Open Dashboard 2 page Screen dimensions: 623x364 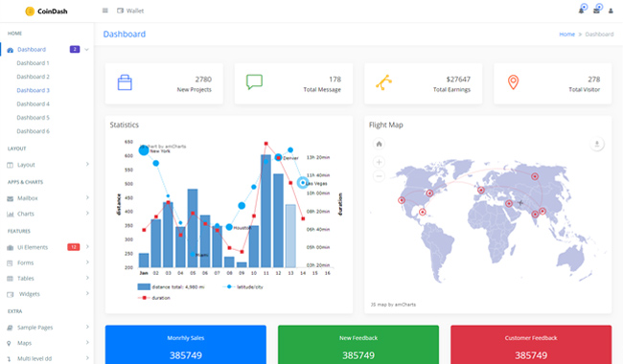point(33,77)
